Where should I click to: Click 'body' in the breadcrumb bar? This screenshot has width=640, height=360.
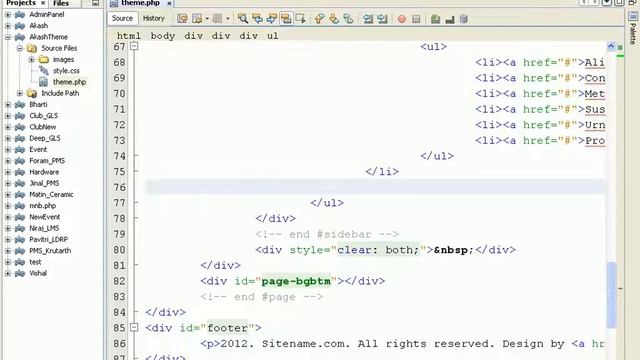coord(162,36)
